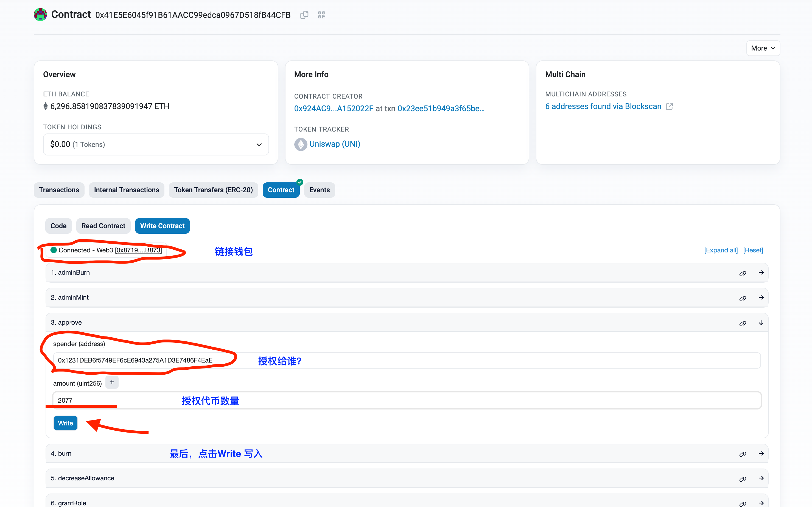Open the Events tab
The height and width of the screenshot is (507, 812).
pos(319,190)
